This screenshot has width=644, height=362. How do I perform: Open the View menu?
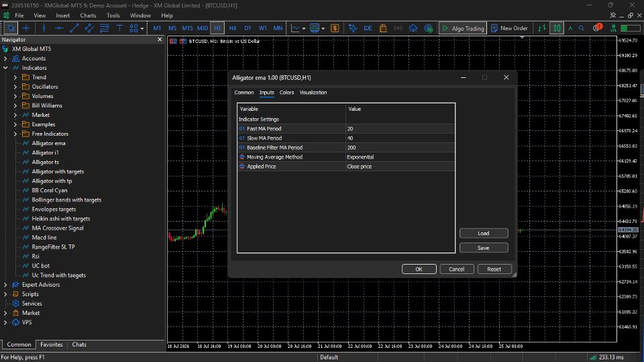[x=40, y=15]
